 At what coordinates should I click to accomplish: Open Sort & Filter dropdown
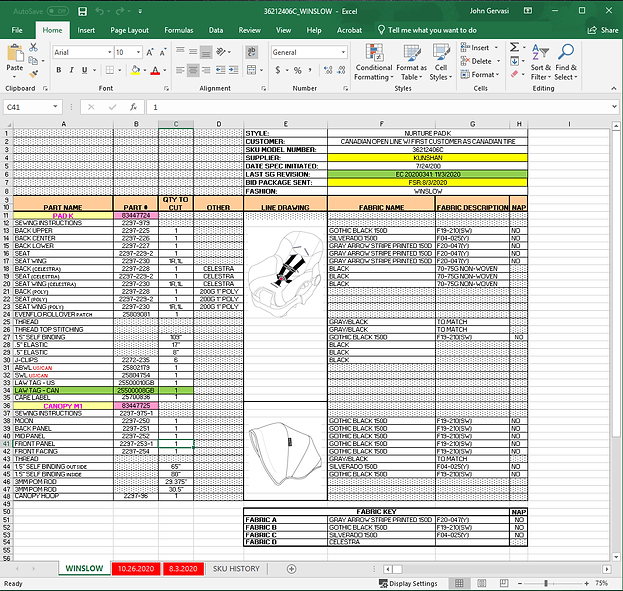(x=540, y=62)
